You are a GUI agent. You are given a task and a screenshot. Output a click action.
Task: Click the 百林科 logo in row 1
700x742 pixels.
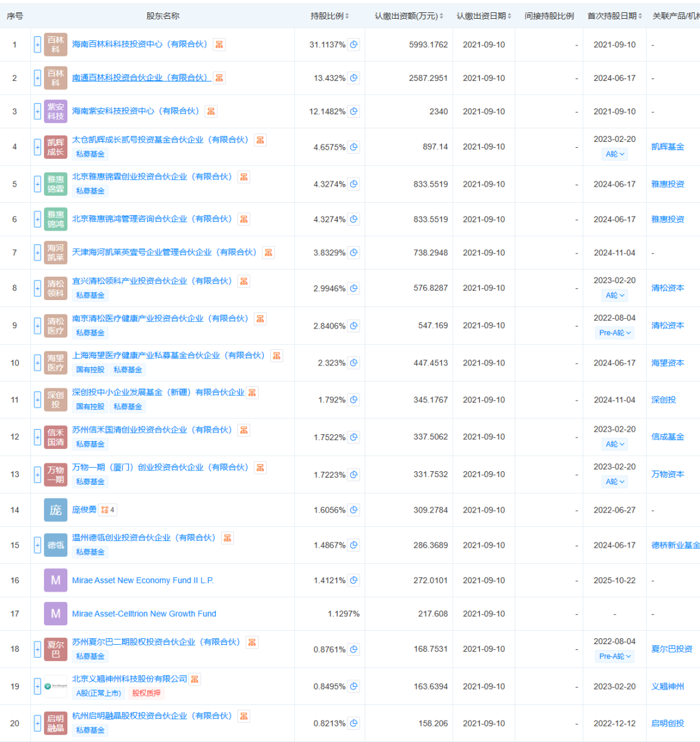pos(55,45)
